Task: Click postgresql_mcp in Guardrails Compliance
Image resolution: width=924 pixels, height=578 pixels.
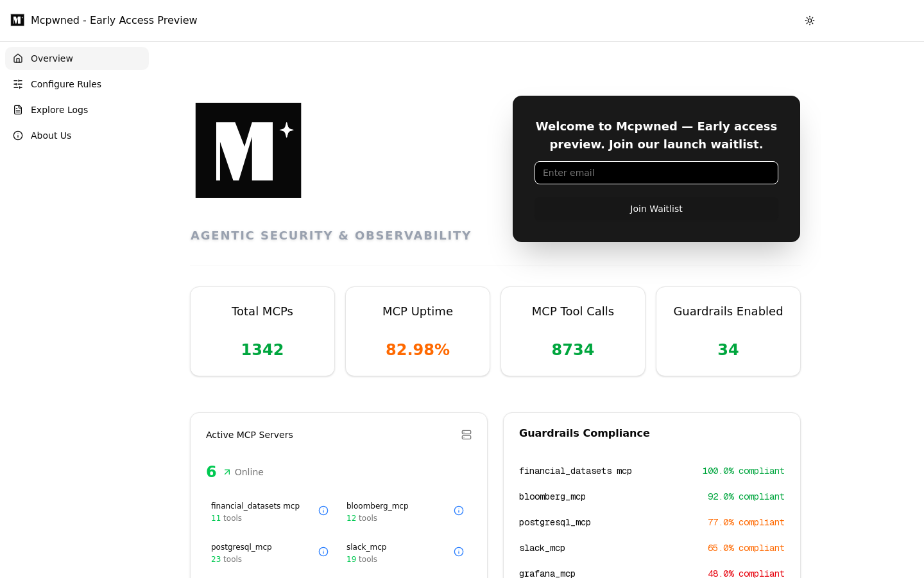Action: [555, 523]
